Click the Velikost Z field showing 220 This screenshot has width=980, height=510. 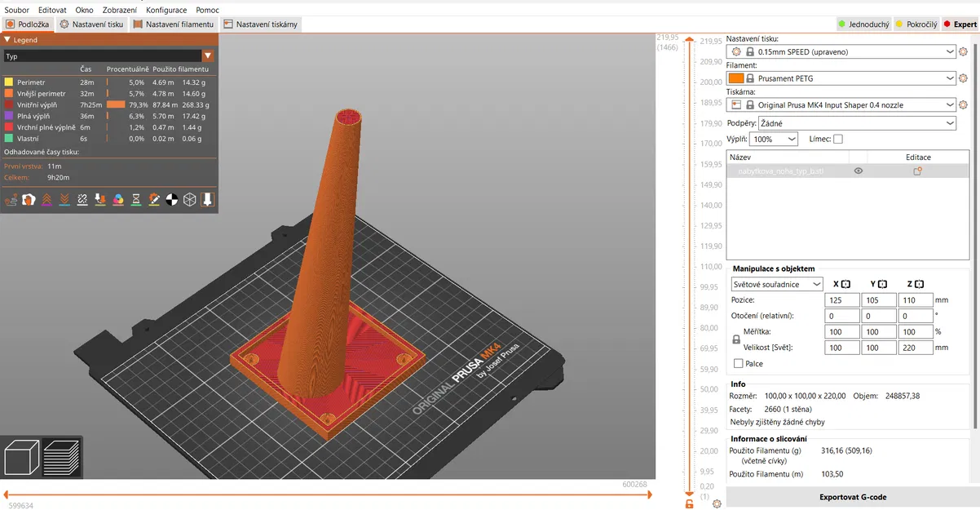(x=916, y=348)
